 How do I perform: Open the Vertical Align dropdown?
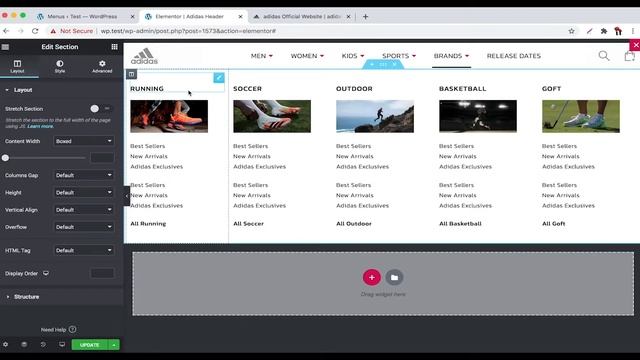[84, 209]
